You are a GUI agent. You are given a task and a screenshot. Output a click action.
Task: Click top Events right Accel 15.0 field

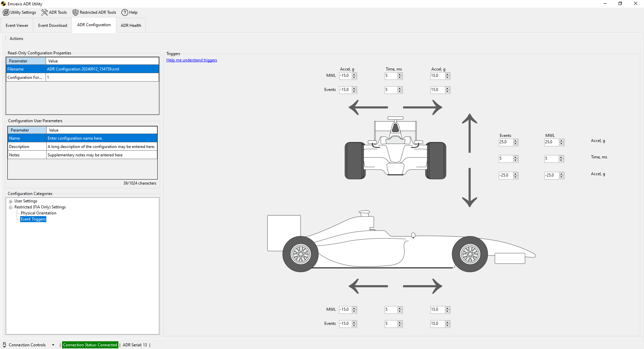[437, 90]
